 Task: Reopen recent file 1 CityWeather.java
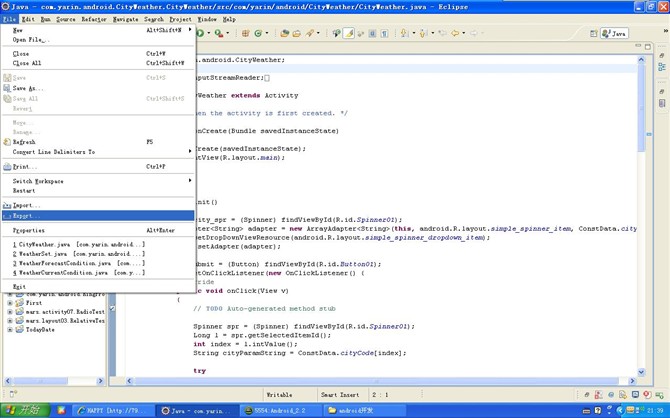pyautogui.click(x=98, y=244)
